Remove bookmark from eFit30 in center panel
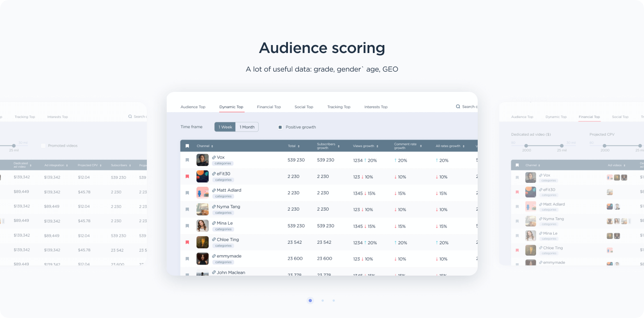Screen dimensions: 644x318 [x=187, y=176]
